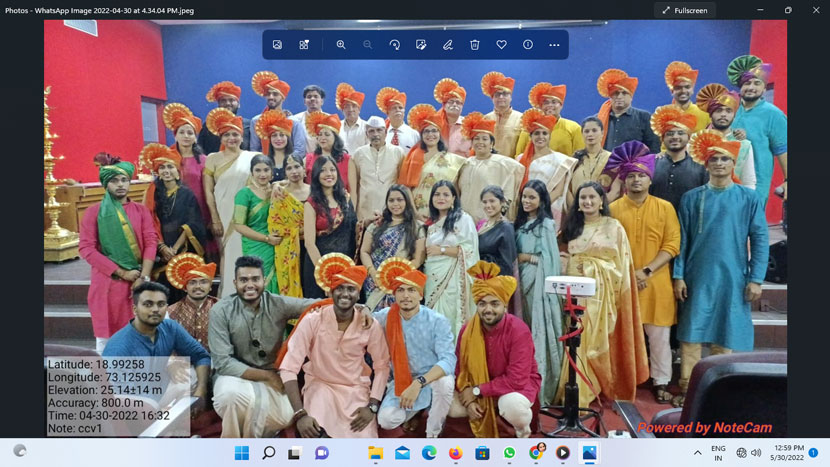Viewport: 830px width, 467px height.
Task: Open the all photos view icon
Action: [x=277, y=45]
